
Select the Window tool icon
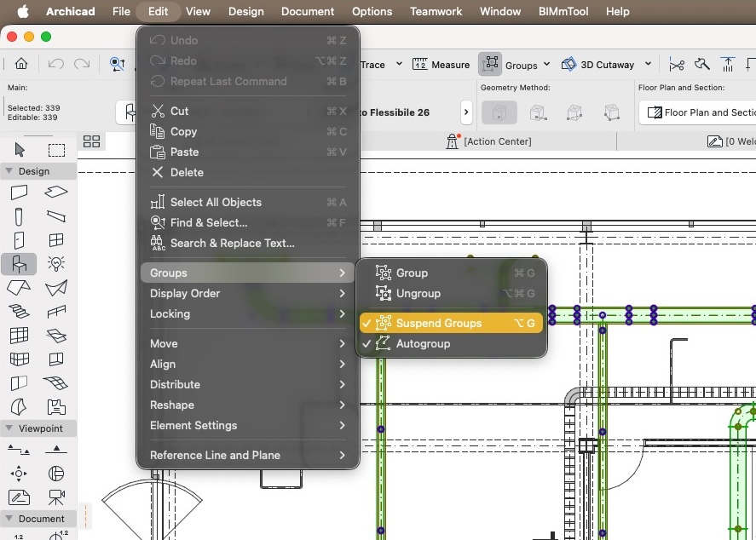tap(56, 240)
